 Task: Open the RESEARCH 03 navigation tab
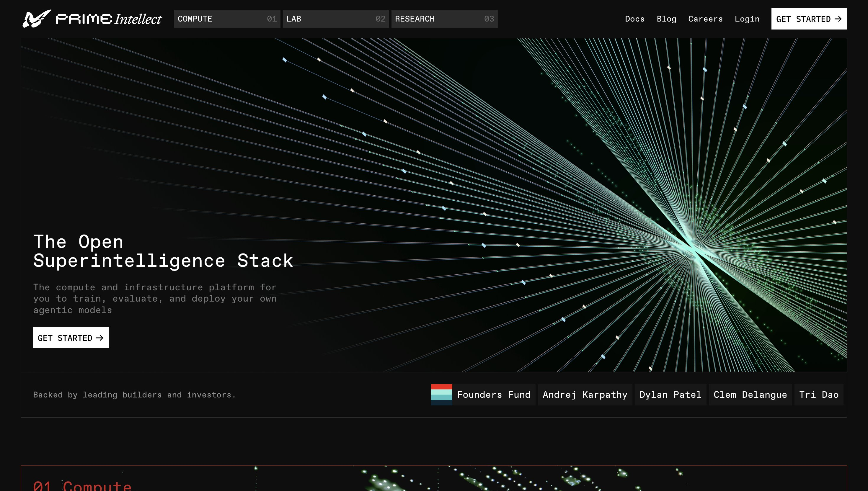444,19
